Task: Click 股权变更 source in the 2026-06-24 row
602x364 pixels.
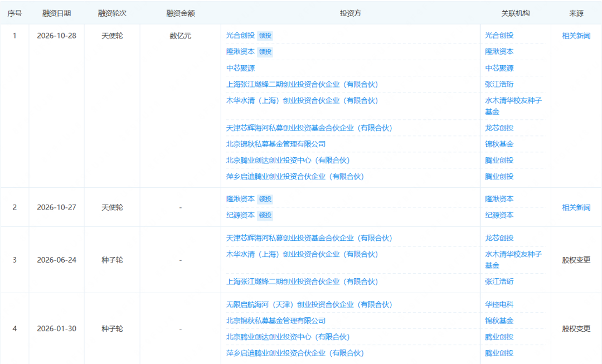Action: tap(576, 260)
